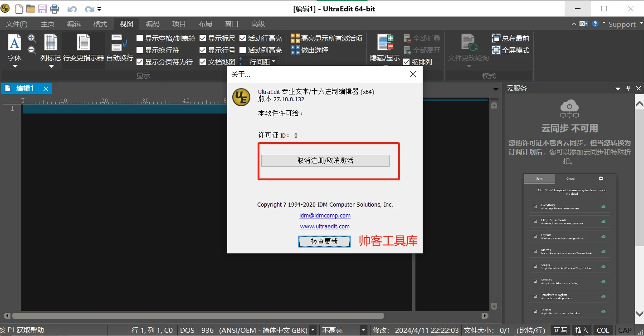644x336 pixels.
Task: Click 高亮显示所有激活项 highlight icon
Action: 295,39
